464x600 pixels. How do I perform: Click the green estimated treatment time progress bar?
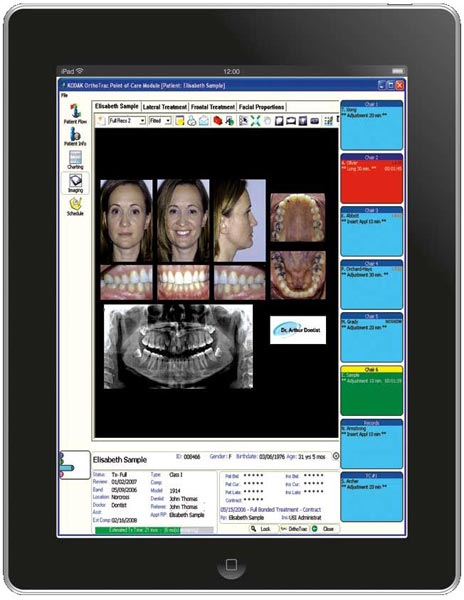(154, 530)
